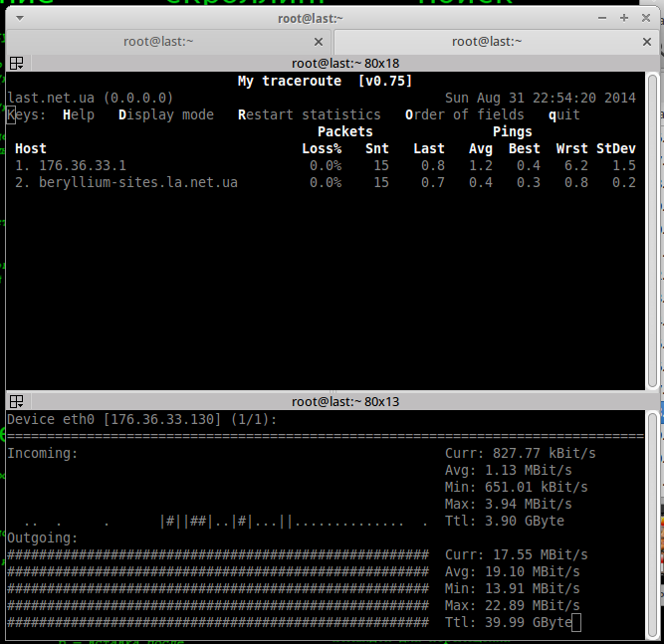Select the beryllium-sites.la.net.ua host row
Viewport: 664px width, 644px height.
[x=137, y=182]
